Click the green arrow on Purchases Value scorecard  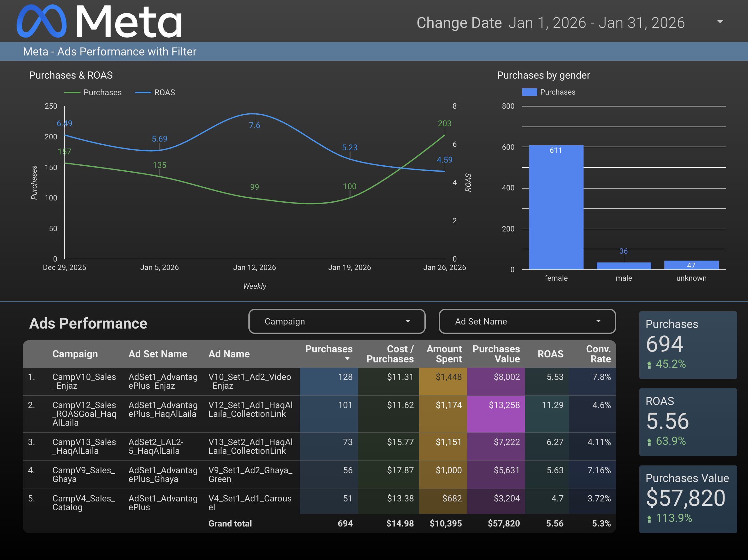649,519
